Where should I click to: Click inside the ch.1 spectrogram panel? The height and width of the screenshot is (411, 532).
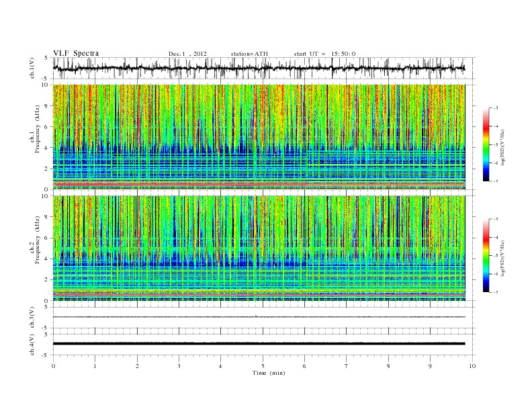259,137
